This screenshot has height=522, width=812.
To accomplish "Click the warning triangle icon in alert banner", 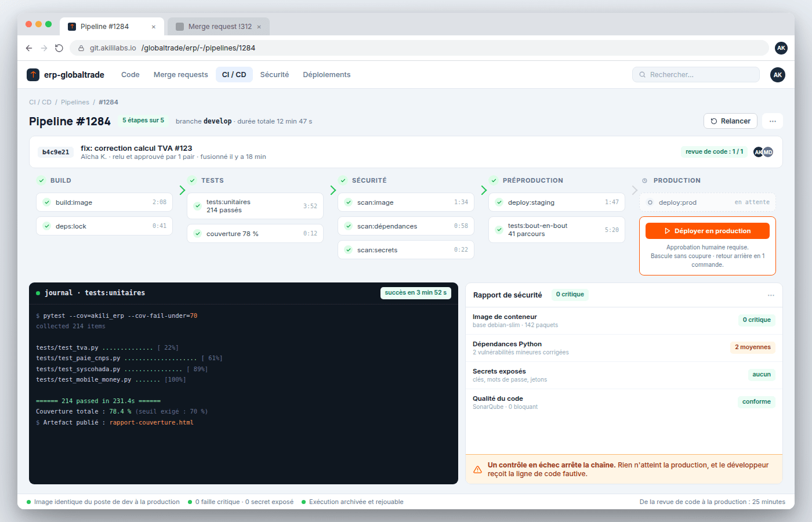I will coord(477,470).
